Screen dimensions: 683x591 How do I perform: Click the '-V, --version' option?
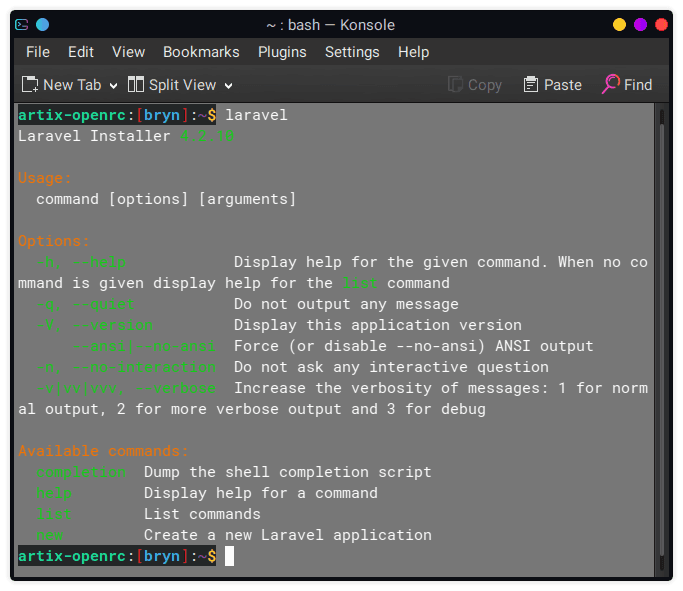click(95, 325)
